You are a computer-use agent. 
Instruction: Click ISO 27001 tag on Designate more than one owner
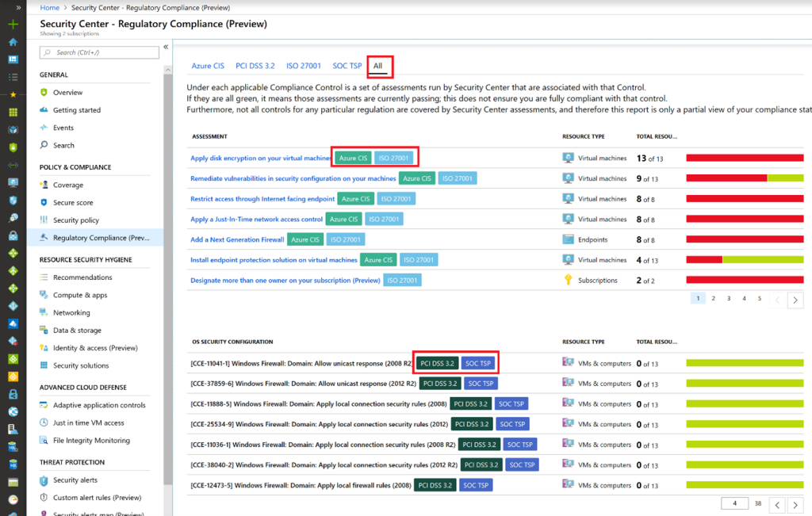402,280
